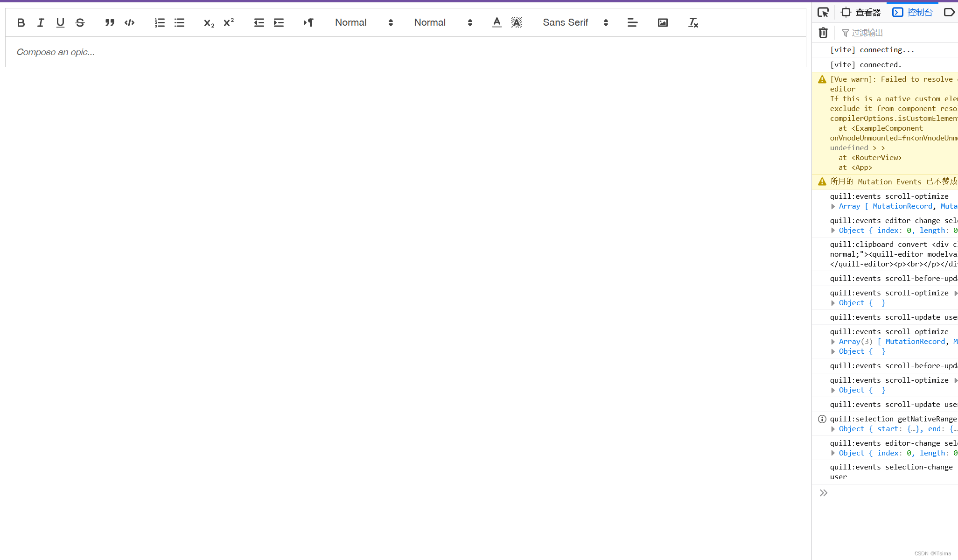
Task: Switch to the 控制台 console tab
Action: 912,12
